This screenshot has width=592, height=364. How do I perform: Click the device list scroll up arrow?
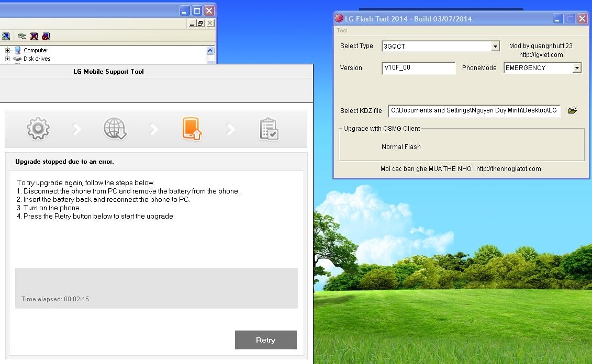click(210, 51)
